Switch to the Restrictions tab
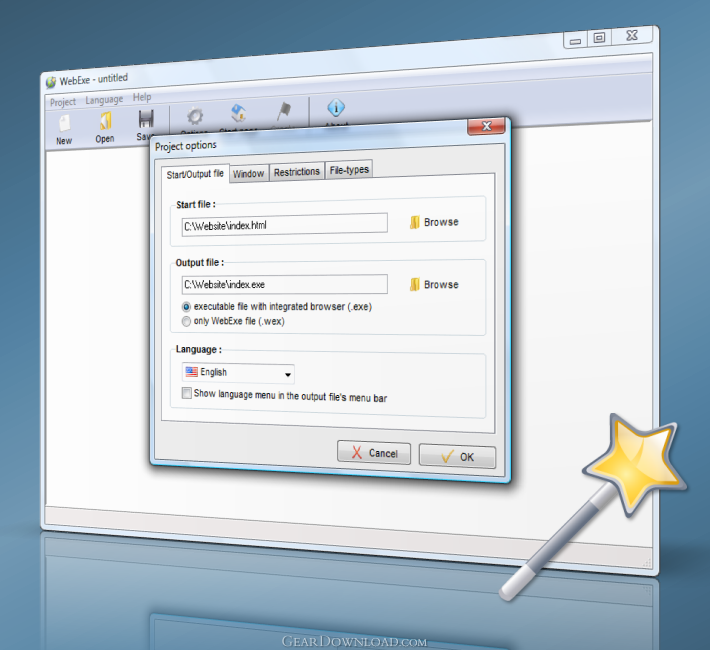 [x=297, y=172]
